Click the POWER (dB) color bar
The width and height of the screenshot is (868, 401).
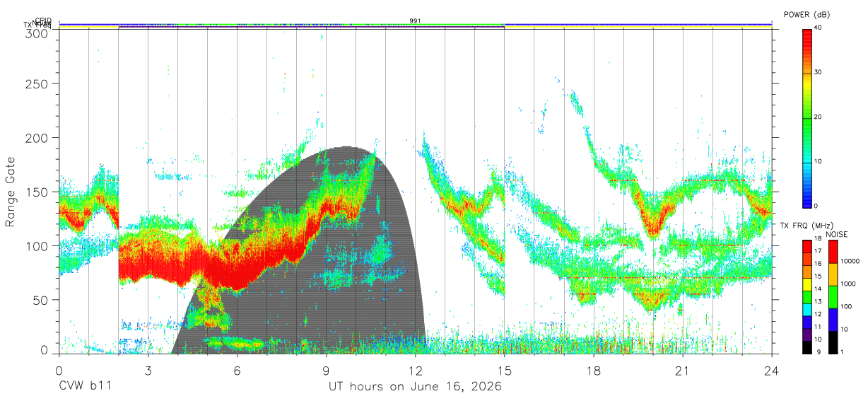pos(807,117)
